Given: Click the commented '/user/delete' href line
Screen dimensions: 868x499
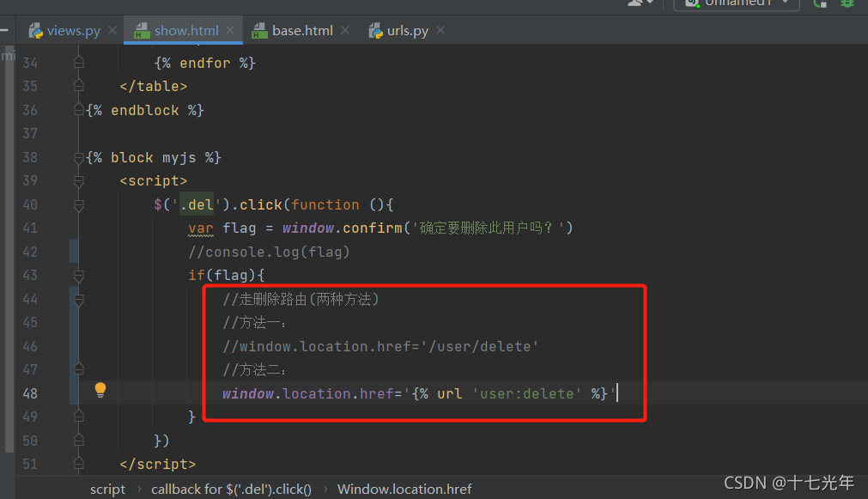Looking at the screenshot, I should [380, 347].
